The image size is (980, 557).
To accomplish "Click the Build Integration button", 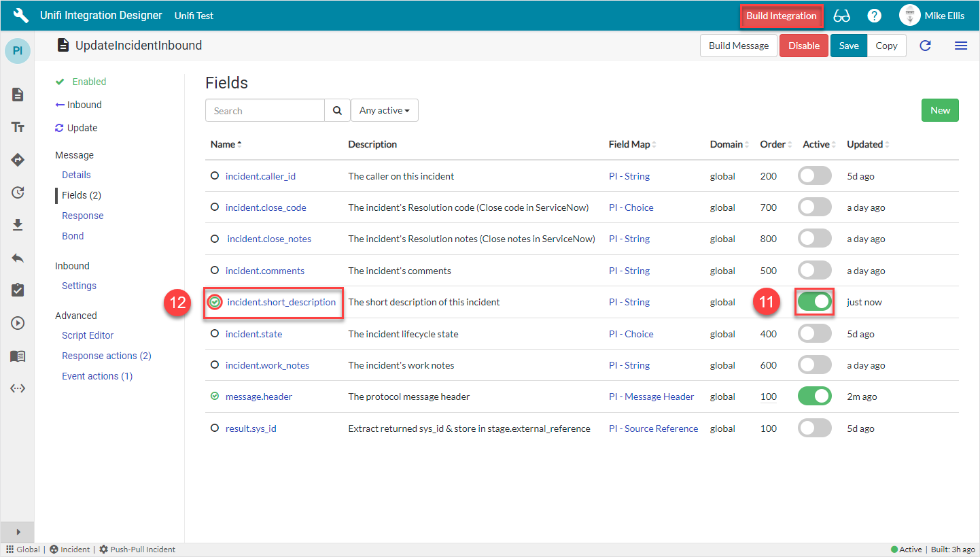I will pyautogui.click(x=781, y=16).
